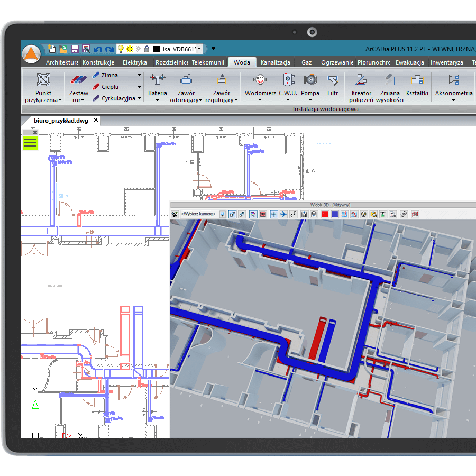Open the isa_VDB6615 layer dropdown
This screenshot has width=476, height=476.
tap(199, 49)
